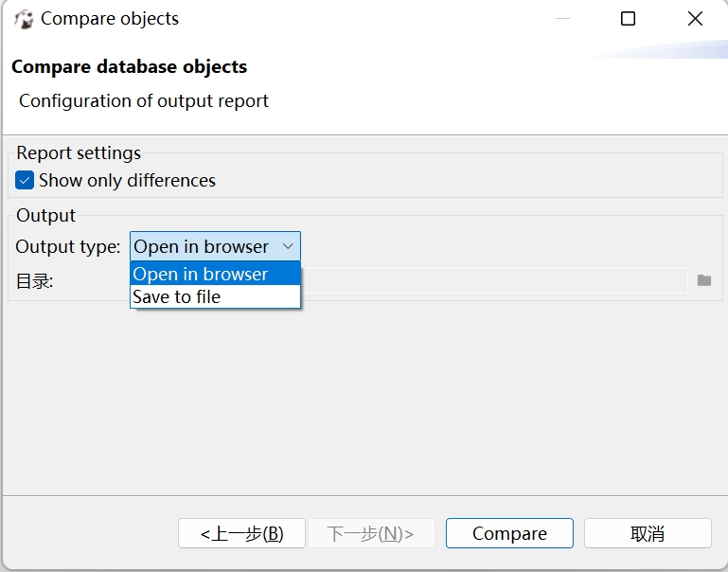
Task: Select Open in browser option
Action: click(201, 274)
